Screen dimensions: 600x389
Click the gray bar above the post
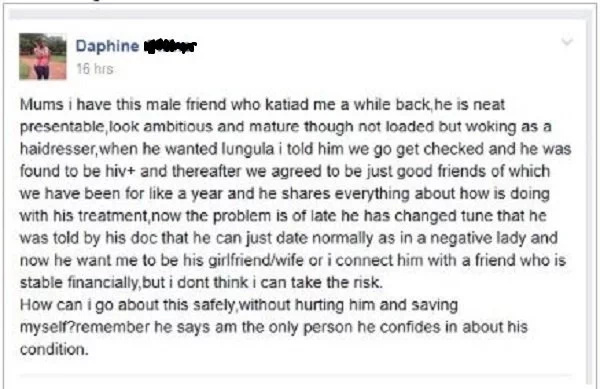click(x=300, y=15)
